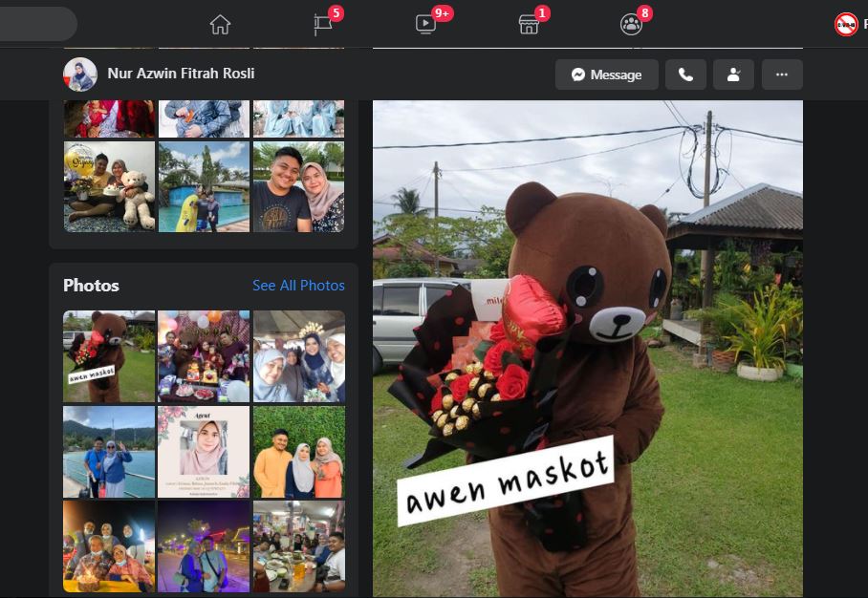The height and width of the screenshot is (598, 868).
Task: Click the large bear mascot post image
Action: (587, 348)
